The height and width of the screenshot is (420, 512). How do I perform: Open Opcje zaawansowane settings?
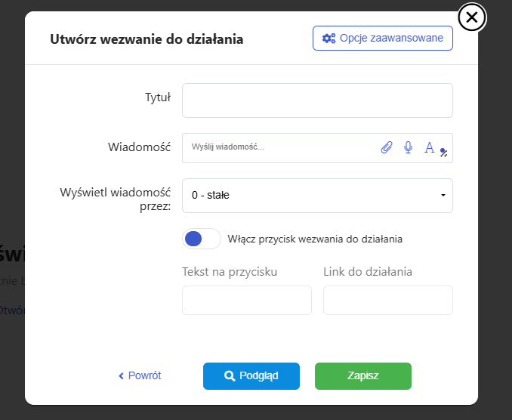[383, 38]
